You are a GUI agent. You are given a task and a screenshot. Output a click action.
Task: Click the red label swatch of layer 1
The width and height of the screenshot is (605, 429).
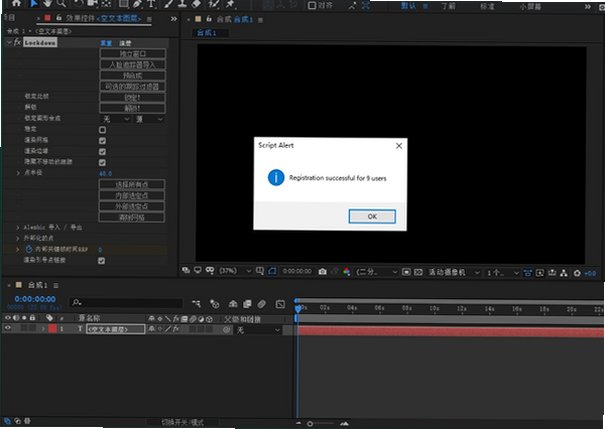pos(52,329)
